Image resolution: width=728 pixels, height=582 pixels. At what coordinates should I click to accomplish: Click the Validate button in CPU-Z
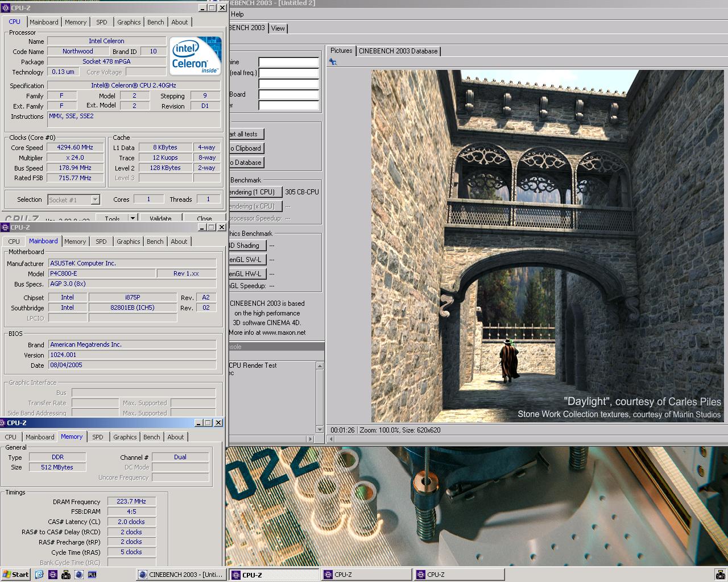click(x=160, y=218)
